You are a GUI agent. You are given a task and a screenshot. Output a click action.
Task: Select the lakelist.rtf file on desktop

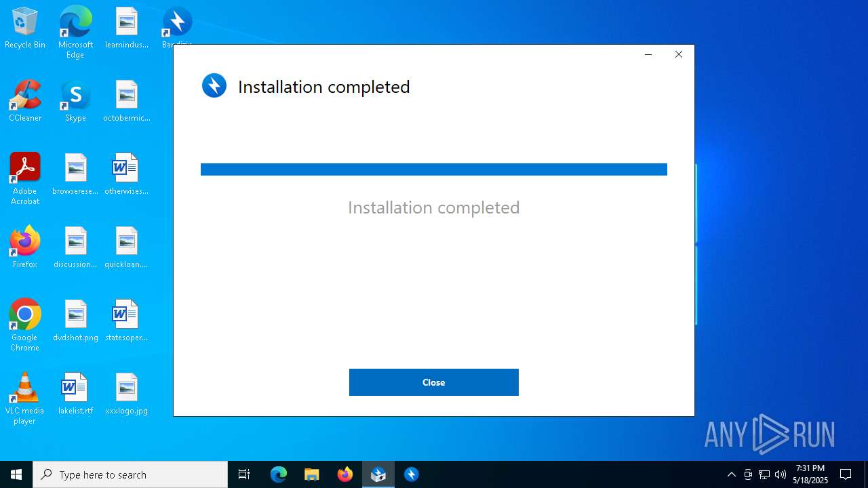coord(75,394)
